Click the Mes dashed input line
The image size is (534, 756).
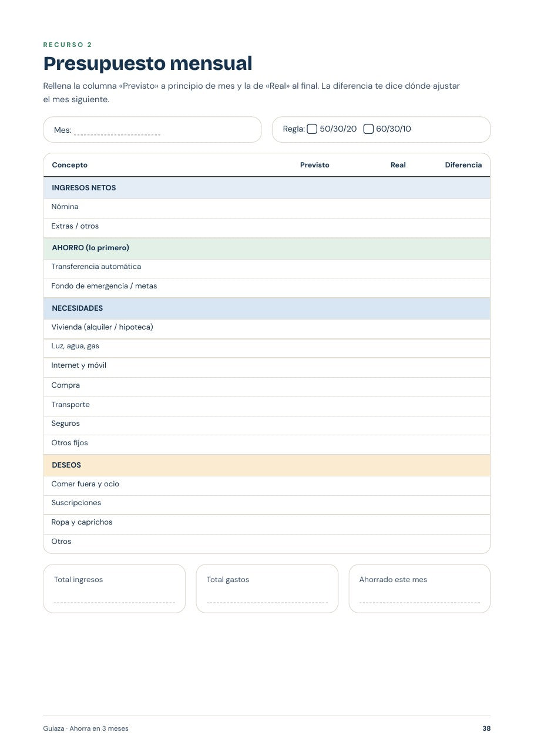(x=117, y=135)
